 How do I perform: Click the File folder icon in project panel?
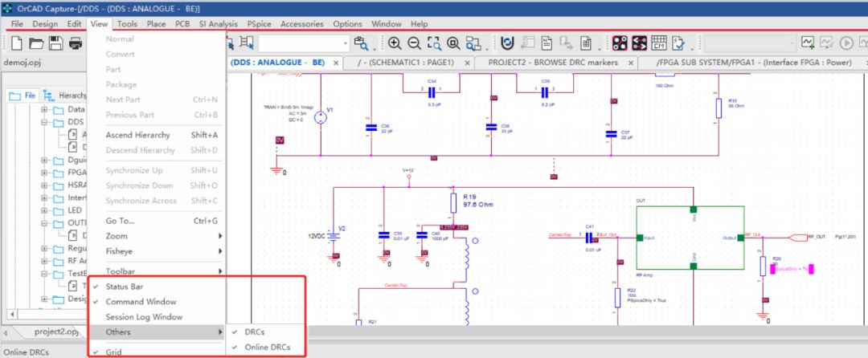(x=14, y=96)
